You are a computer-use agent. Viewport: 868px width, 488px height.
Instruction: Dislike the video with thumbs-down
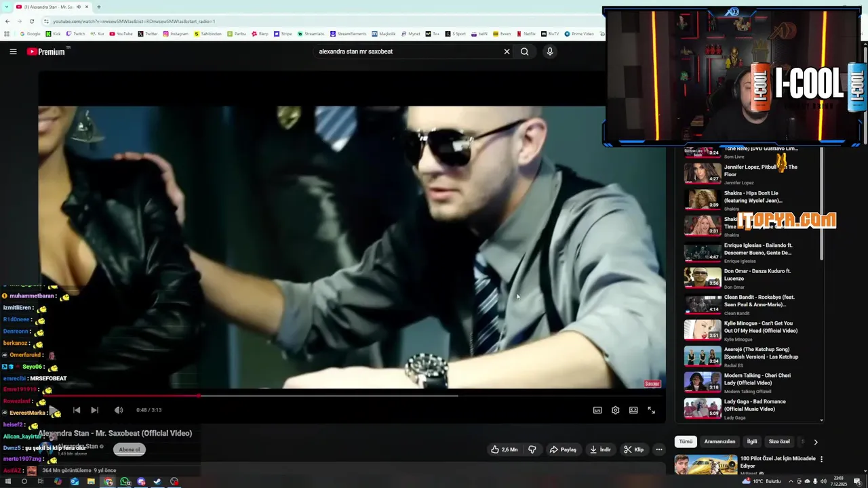(x=532, y=449)
